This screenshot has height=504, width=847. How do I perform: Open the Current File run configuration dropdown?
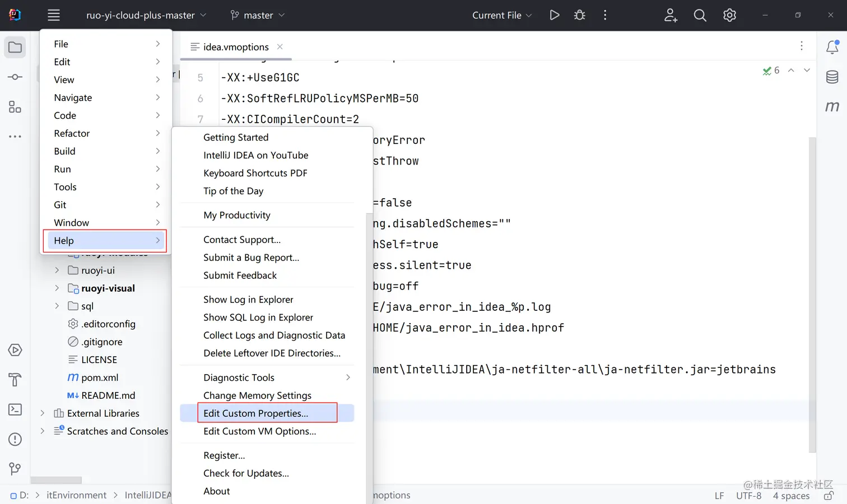(x=501, y=15)
